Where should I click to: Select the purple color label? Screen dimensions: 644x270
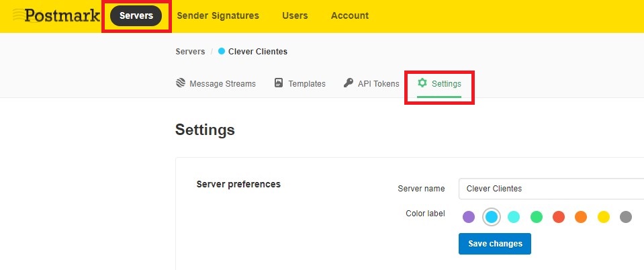tap(469, 217)
